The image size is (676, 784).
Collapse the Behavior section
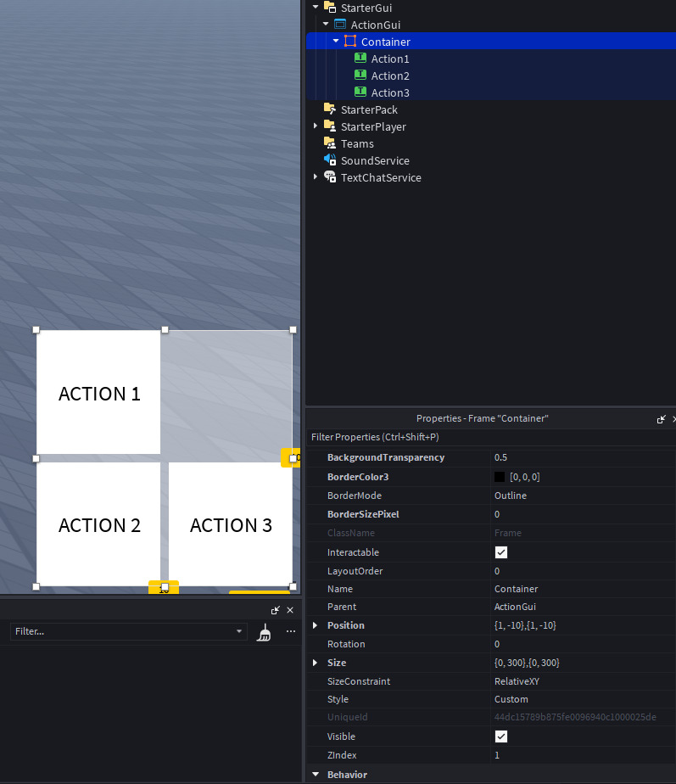click(316, 774)
